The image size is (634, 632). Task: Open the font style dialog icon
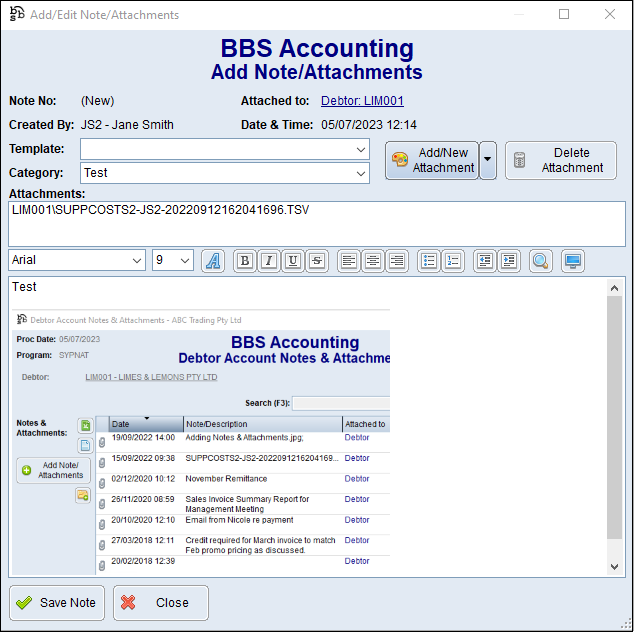(213, 261)
